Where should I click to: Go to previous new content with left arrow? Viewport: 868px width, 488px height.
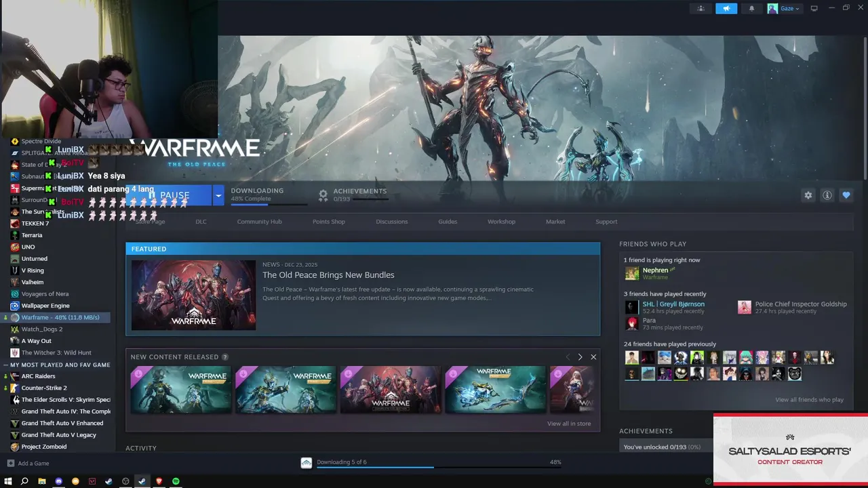[x=568, y=357]
